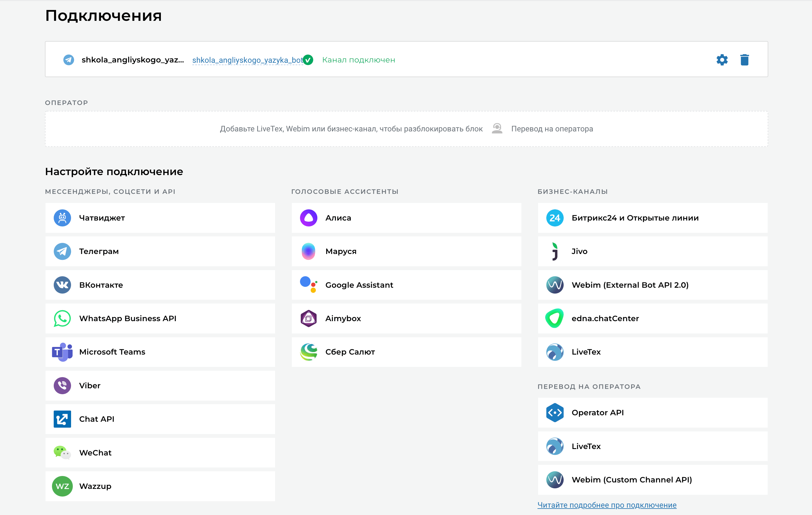This screenshot has height=515, width=812.
Task: Select Webim (External Bot API 2.0)
Action: pos(653,285)
